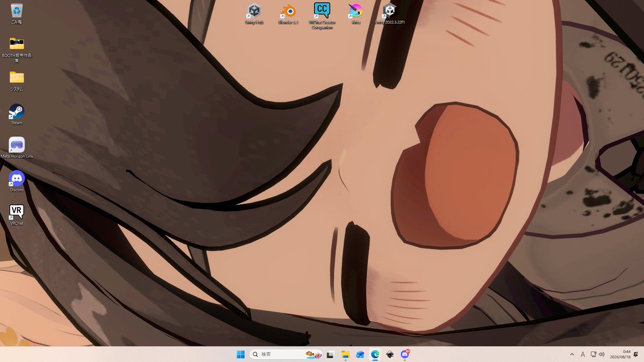Screen dimensions: 644x362
Task: Toggle the IME input mode indicator
Action: (583, 354)
